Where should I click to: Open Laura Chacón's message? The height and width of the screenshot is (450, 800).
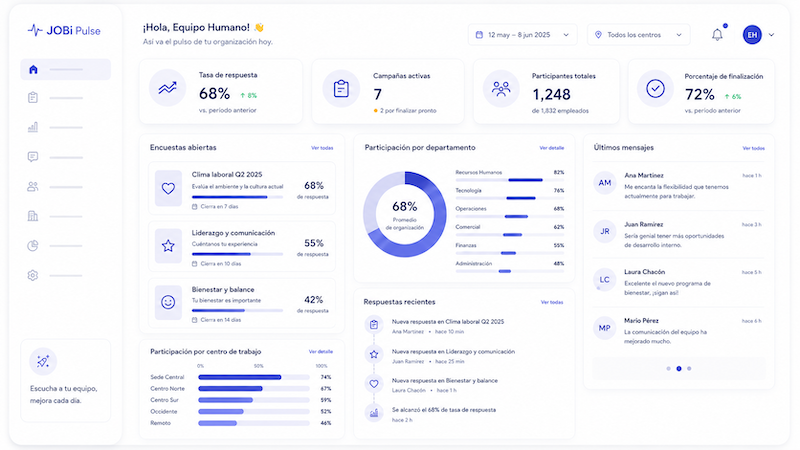pos(678,282)
